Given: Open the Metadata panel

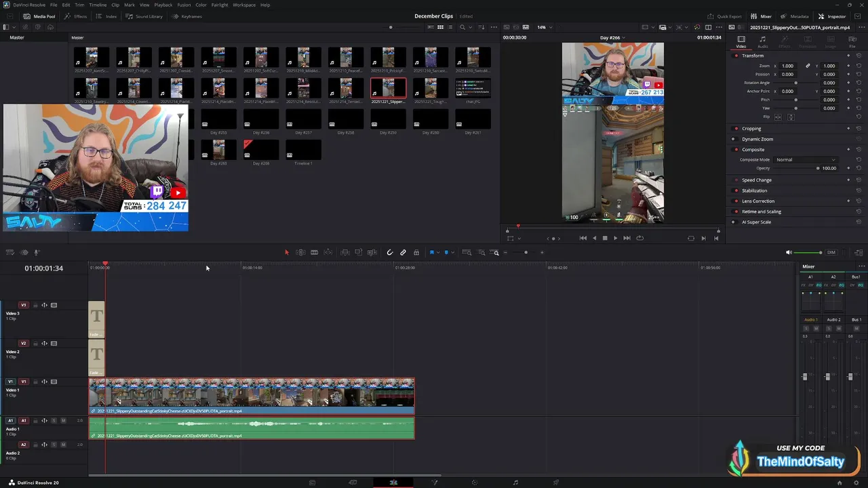Looking at the screenshot, I should point(794,16).
